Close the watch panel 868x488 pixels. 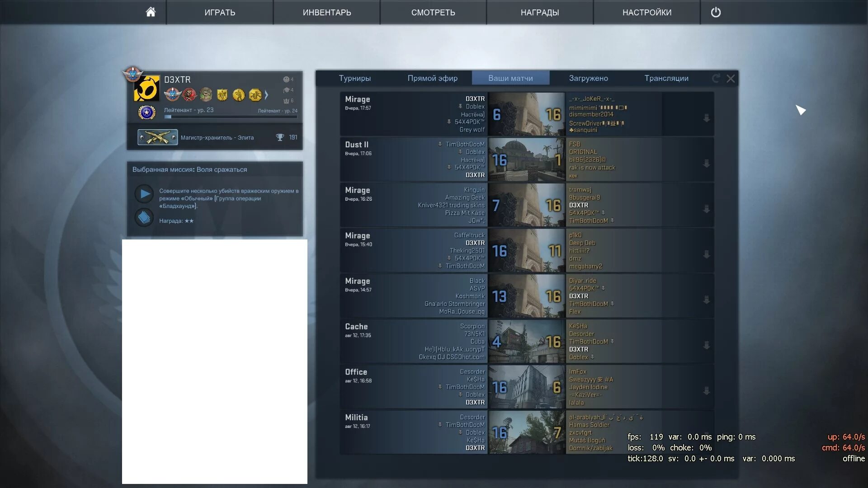[731, 79]
